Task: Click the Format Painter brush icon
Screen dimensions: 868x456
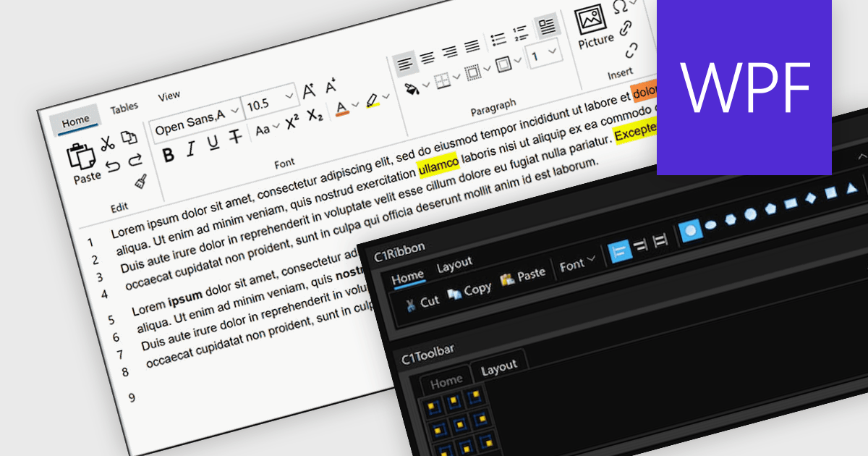Action: click(x=142, y=181)
